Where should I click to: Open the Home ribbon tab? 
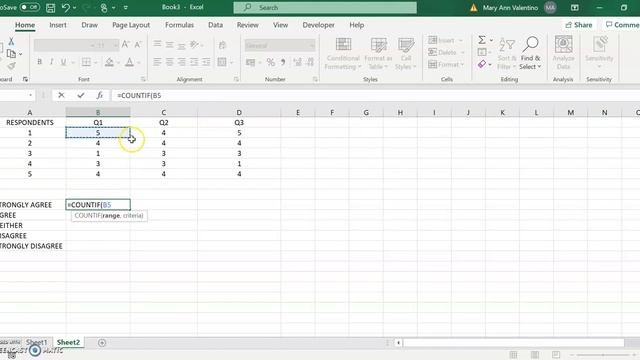(x=25, y=25)
